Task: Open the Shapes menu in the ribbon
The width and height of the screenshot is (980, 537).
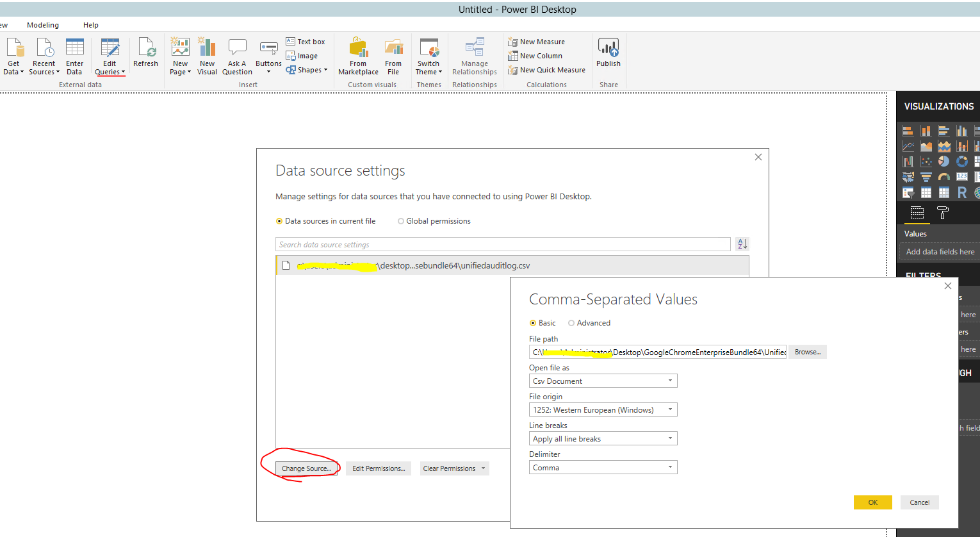Action: pos(307,70)
